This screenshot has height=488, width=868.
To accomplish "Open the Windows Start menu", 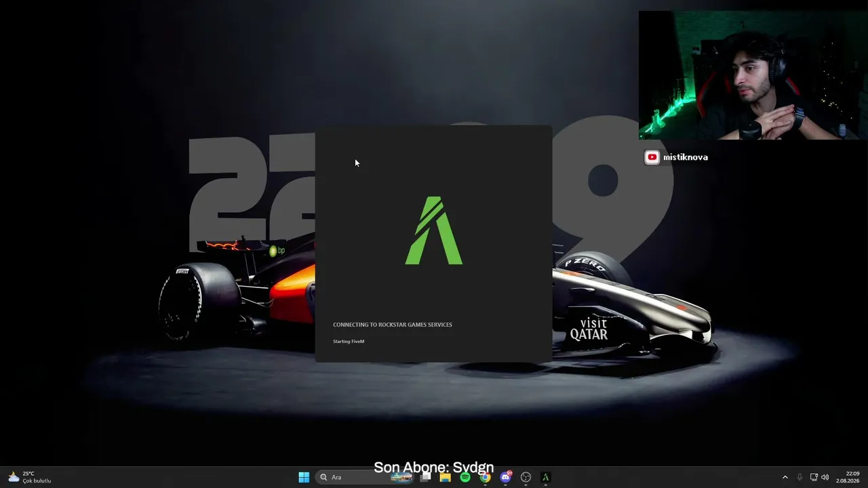I will [304, 477].
